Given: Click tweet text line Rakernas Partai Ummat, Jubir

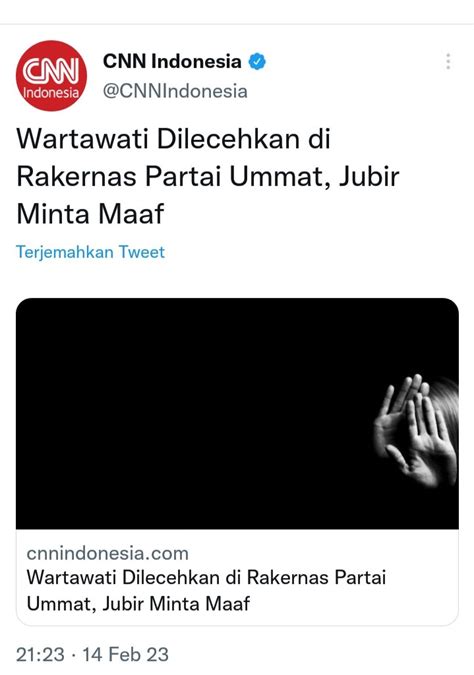Looking at the screenshot, I should tap(208, 176).
